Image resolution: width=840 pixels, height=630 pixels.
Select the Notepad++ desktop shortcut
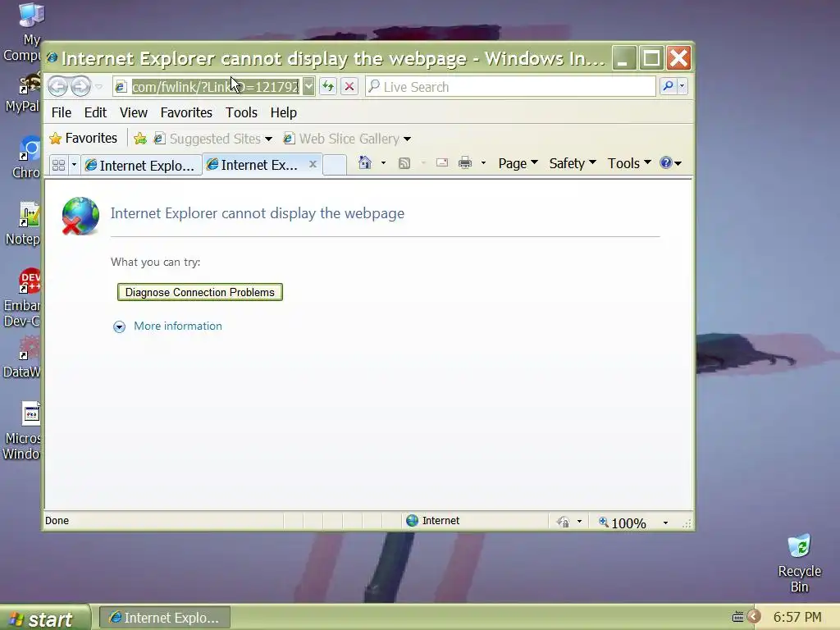pyautogui.click(x=22, y=224)
